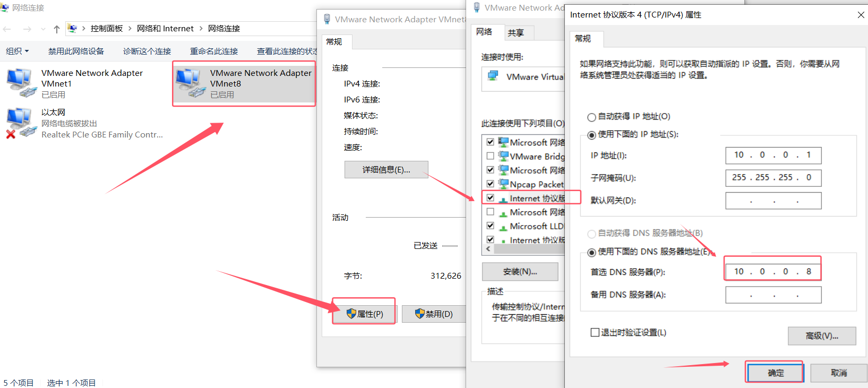Select the VMnet8 adapter icon
868x388 pixels.
[x=191, y=83]
